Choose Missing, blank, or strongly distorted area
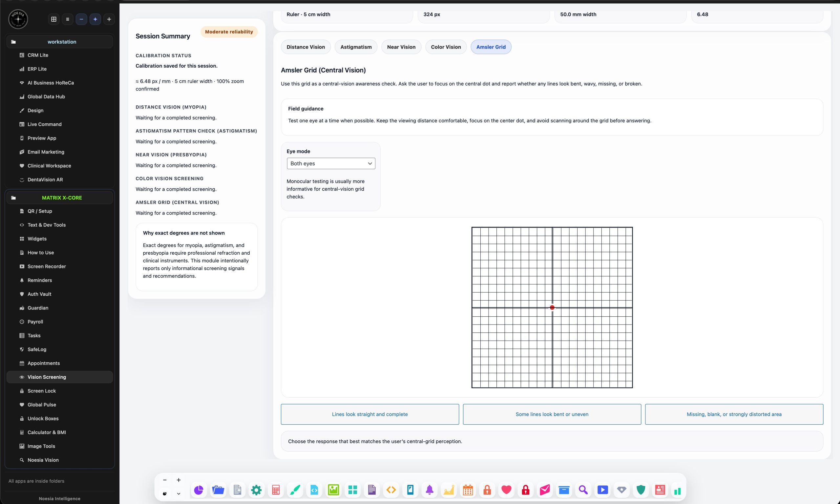The width and height of the screenshot is (840, 504). pyautogui.click(x=734, y=414)
